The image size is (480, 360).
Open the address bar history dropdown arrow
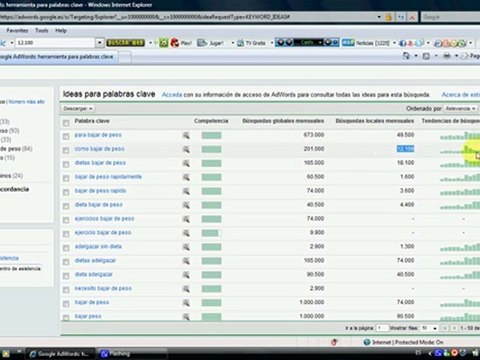click(379, 17)
